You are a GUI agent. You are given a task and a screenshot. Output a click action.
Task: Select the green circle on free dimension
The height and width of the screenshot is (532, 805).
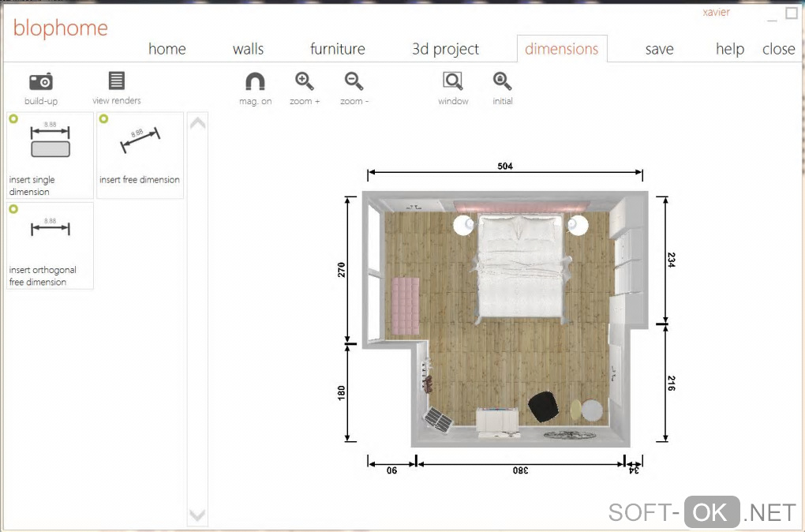coord(103,118)
